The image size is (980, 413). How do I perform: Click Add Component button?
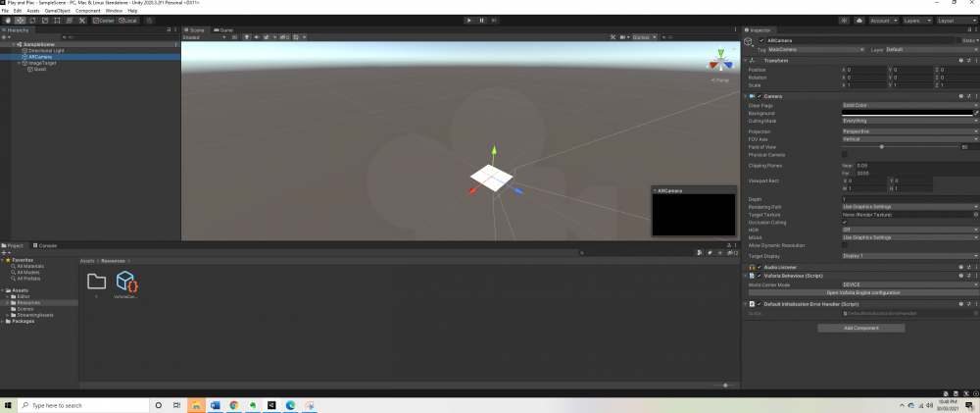pyautogui.click(x=861, y=328)
